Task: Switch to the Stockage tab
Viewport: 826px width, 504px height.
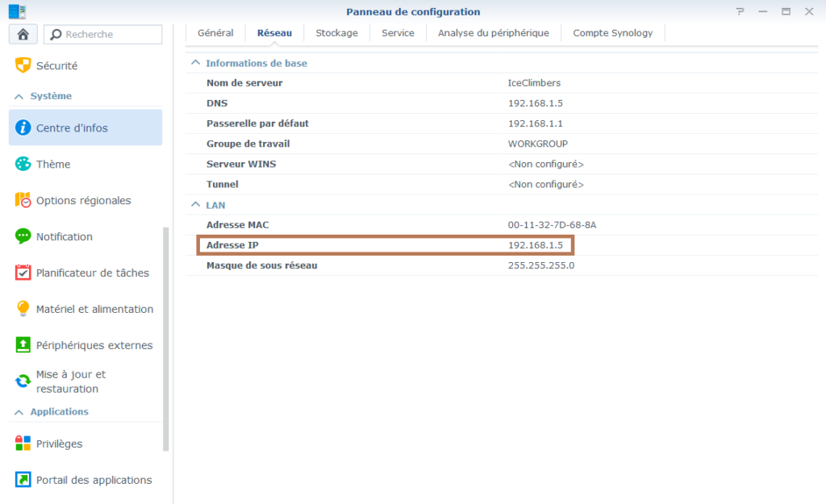Action: [336, 33]
